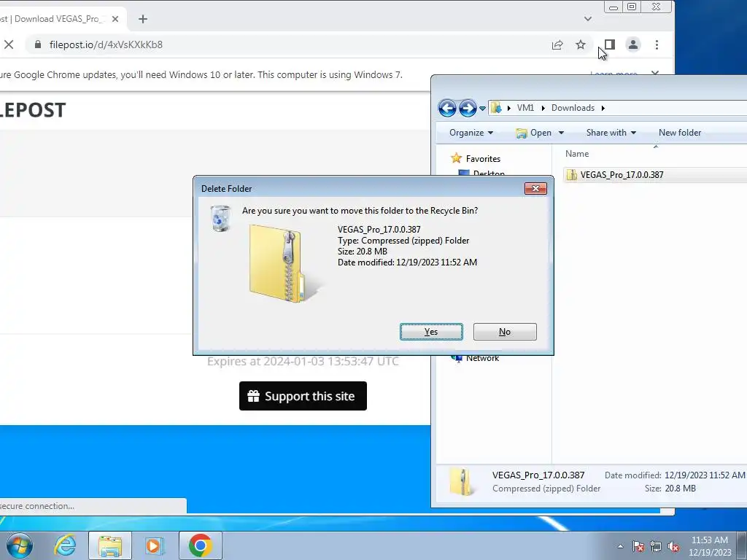Dismiss the Windows 7 update notice
Screen dimensions: 747x560
pos(655,74)
